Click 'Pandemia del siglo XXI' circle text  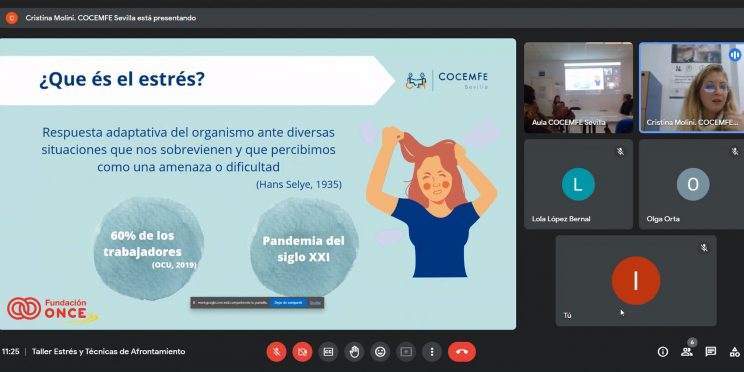[304, 249]
